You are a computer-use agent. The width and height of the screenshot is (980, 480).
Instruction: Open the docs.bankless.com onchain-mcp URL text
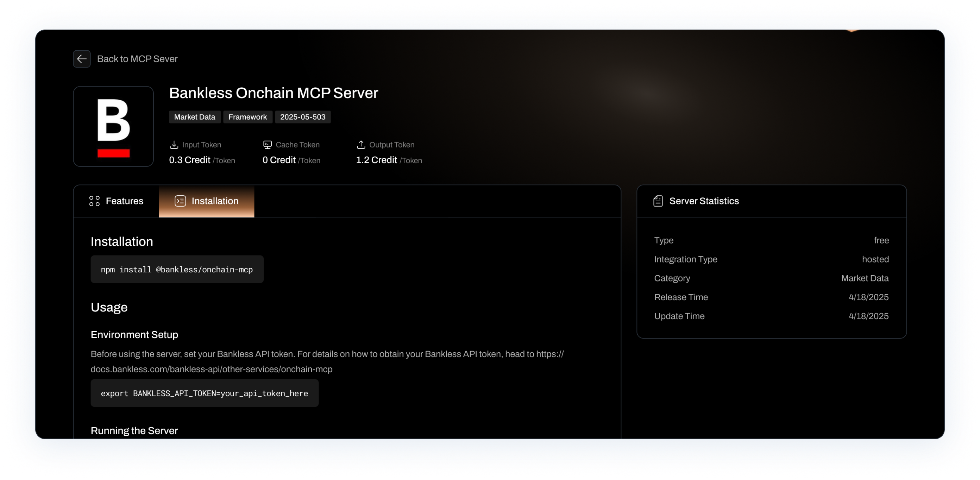pyautogui.click(x=212, y=369)
